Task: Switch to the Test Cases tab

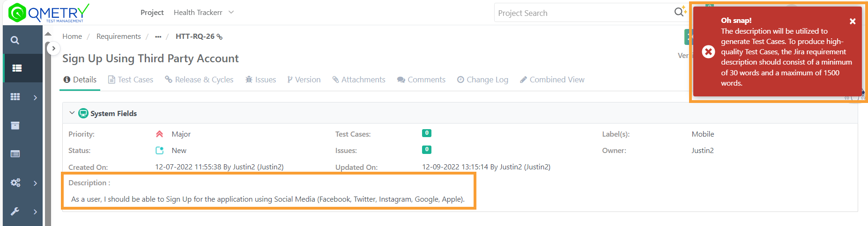Action: point(131,80)
